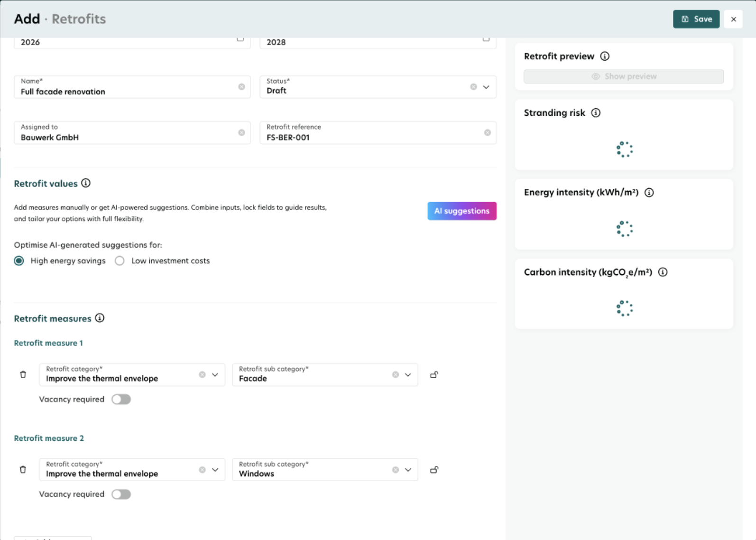Clear the Name field text

coord(241,87)
